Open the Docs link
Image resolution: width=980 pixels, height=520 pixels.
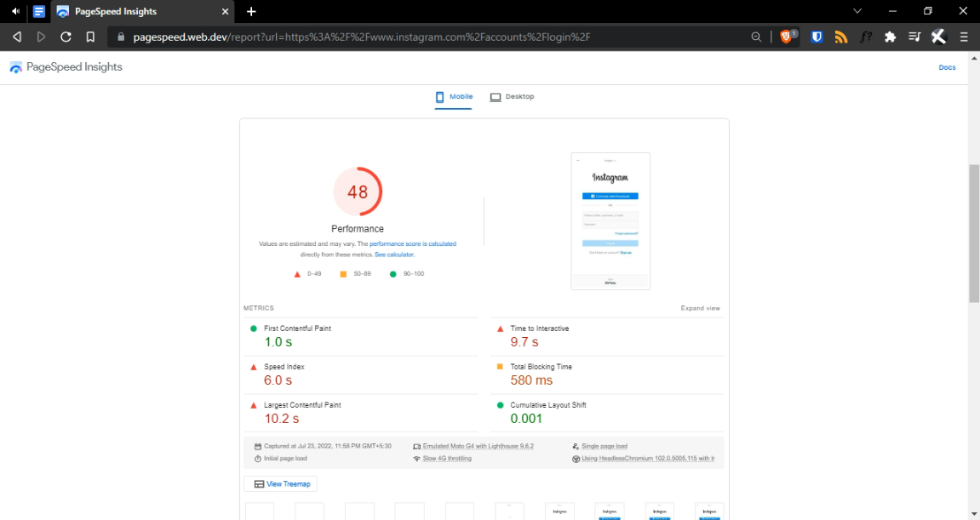point(947,67)
